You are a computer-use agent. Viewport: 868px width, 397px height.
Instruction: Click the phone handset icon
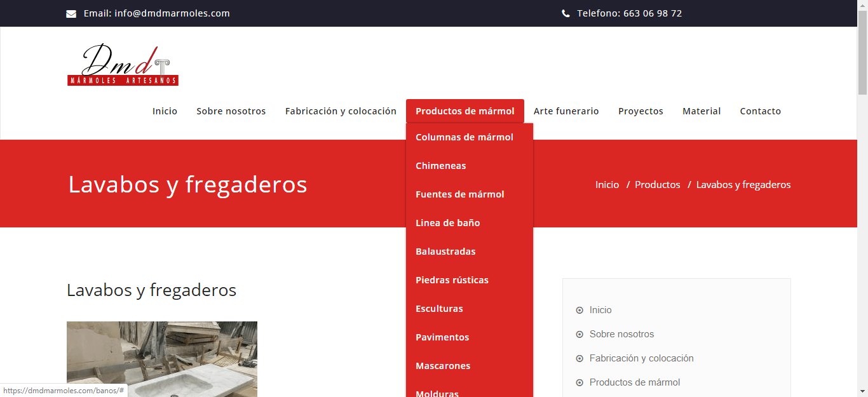coord(566,13)
